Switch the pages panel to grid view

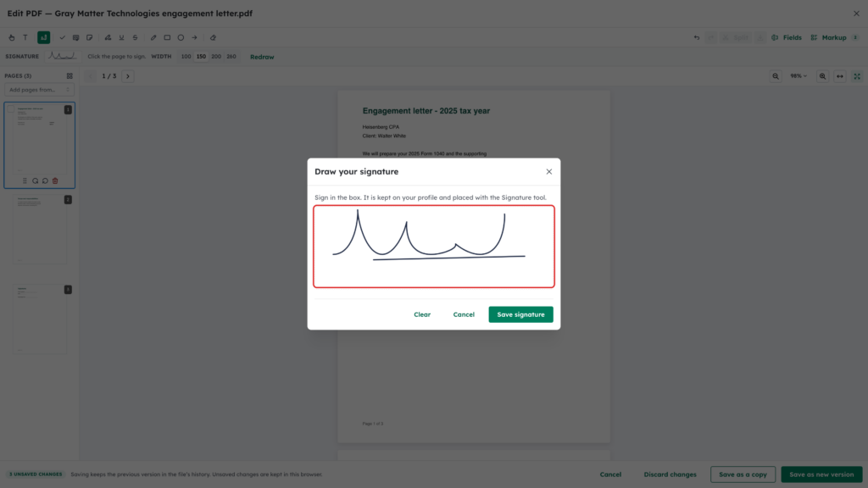[x=70, y=75]
